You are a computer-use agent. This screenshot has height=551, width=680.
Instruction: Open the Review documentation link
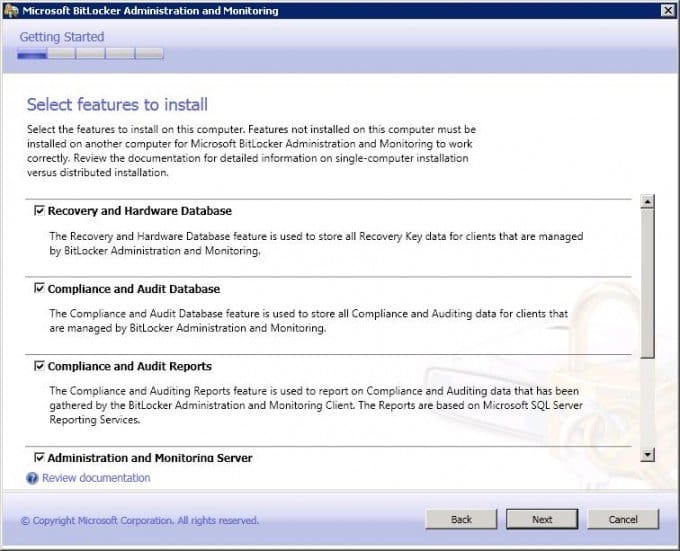pyautogui.click(x=96, y=478)
